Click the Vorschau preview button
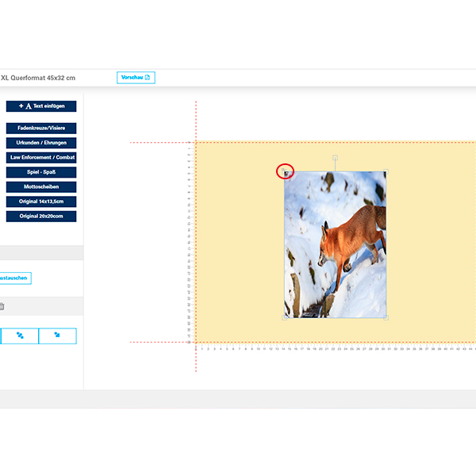The image size is (476, 476). pyautogui.click(x=135, y=77)
